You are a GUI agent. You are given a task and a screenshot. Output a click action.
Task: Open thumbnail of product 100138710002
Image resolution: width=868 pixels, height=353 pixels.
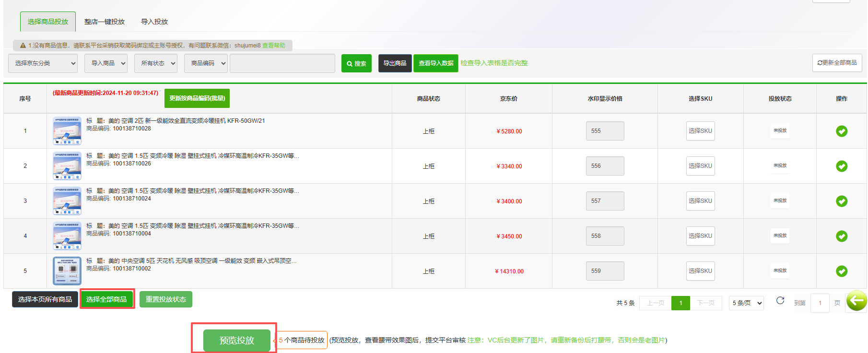coord(67,271)
